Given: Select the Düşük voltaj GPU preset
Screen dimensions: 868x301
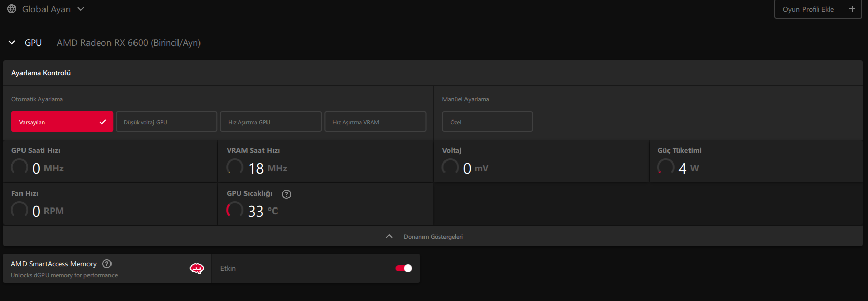Looking at the screenshot, I should 166,122.
